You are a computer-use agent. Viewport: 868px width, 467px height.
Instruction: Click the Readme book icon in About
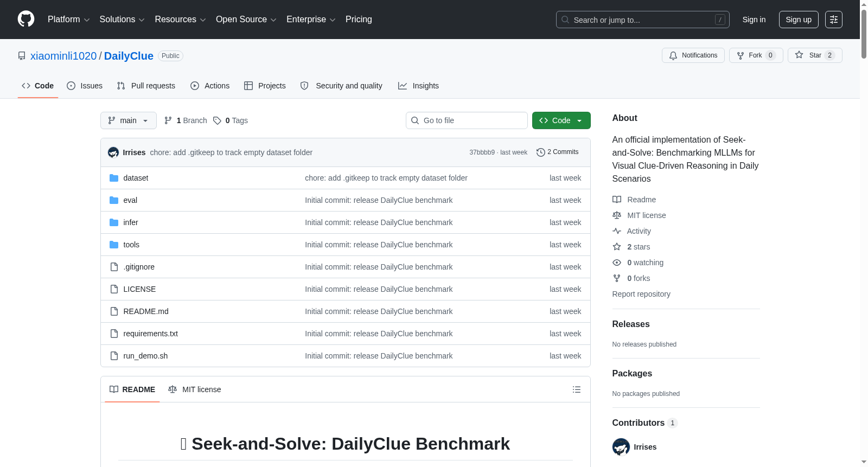pos(617,200)
